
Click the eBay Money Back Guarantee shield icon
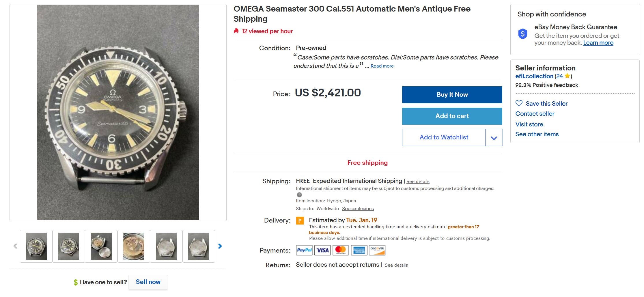(x=522, y=34)
